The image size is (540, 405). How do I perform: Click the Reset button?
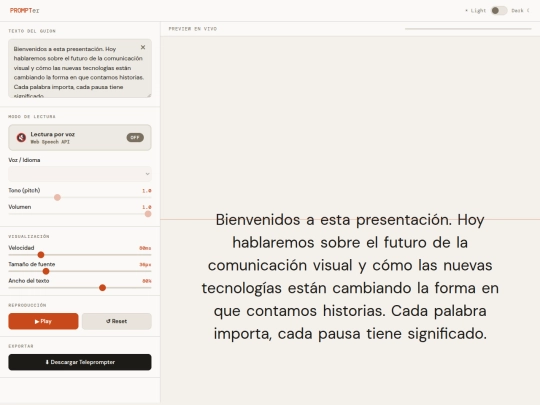[x=117, y=321]
